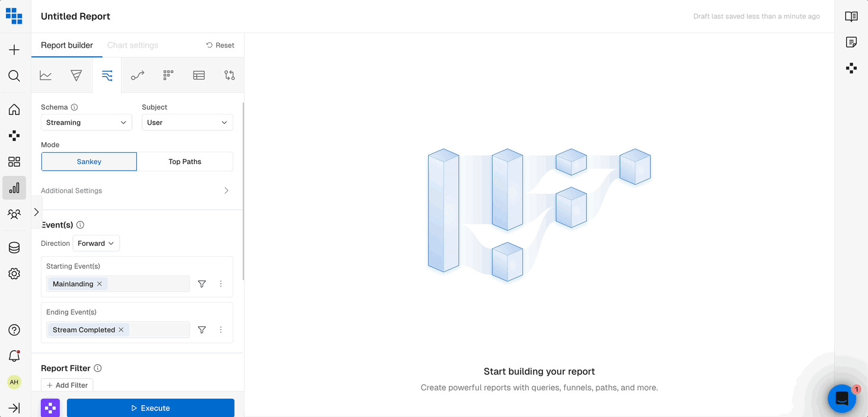Open the Users/cohorts people icon in the sidebar
The height and width of the screenshot is (417, 868).
tap(14, 214)
